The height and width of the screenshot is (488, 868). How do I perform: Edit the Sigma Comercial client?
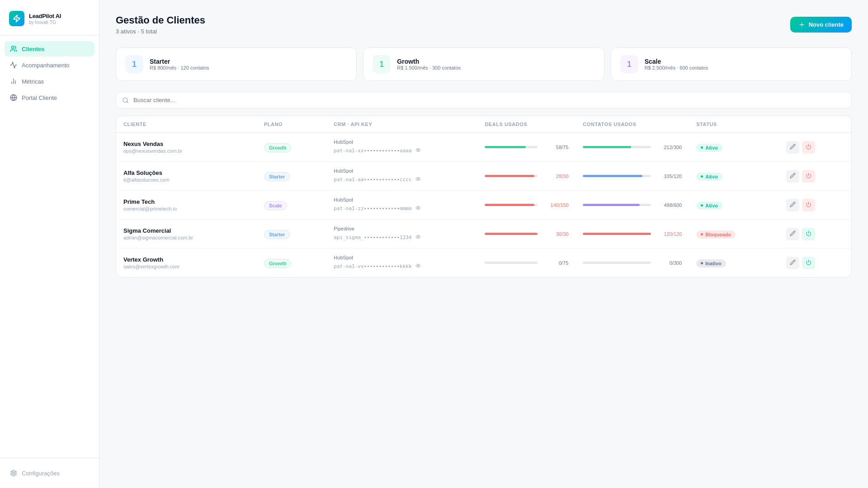point(793,234)
